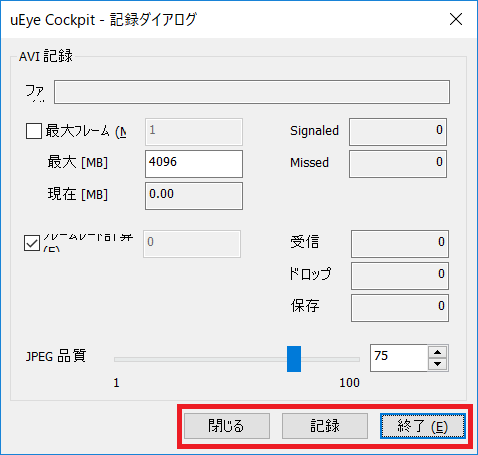Click the JPEG quality value box showing 75
Image resolution: width=478 pixels, height=455 pixels.
point(399,358)
